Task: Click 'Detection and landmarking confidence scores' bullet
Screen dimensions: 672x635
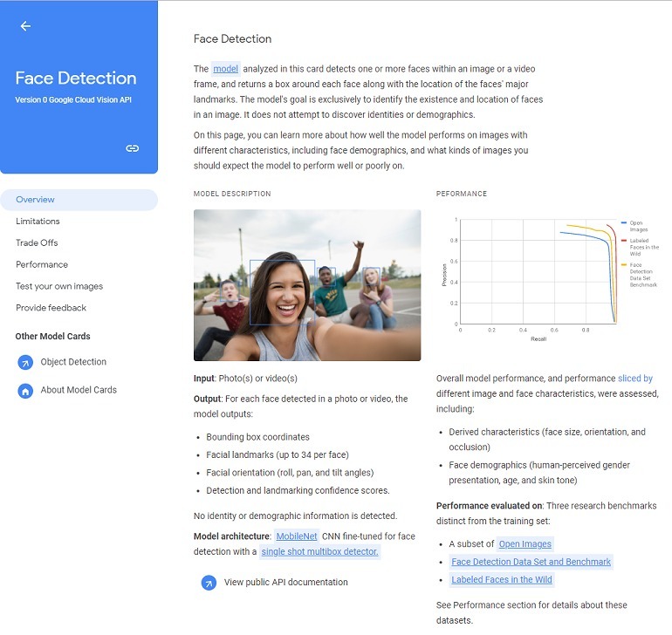Action: [x=298, y=490]
